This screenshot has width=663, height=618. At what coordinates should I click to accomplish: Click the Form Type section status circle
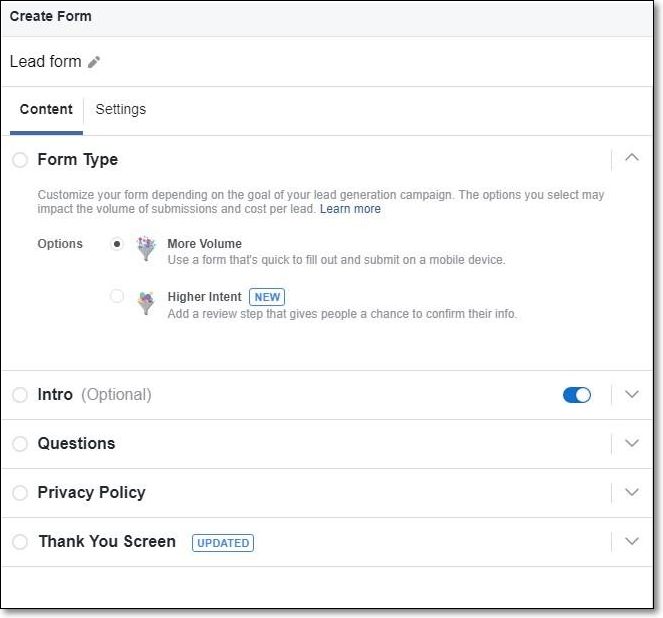[x=20, y=160]
